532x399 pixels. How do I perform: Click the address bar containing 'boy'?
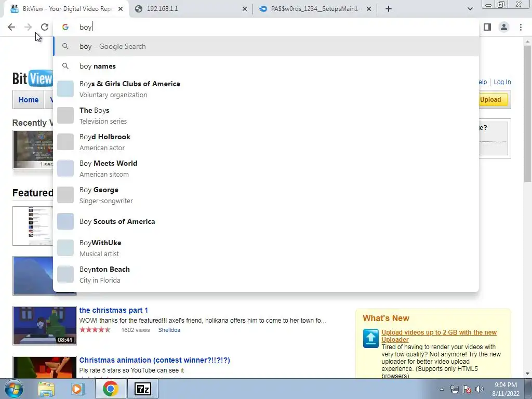pos(266,27)
